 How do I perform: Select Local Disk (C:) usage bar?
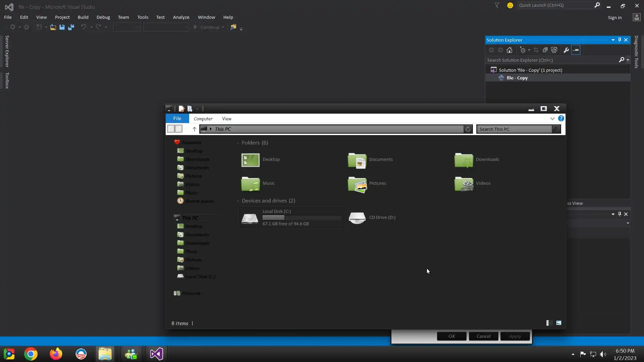pos(302,218)
